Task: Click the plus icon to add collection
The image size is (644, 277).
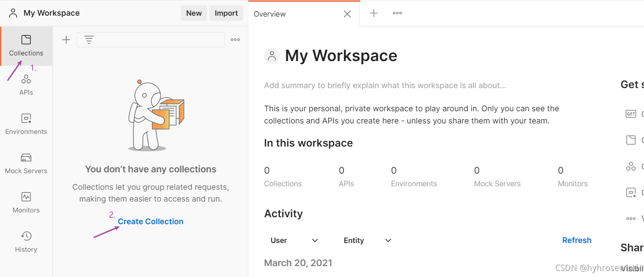Action: tap(66, 40)
